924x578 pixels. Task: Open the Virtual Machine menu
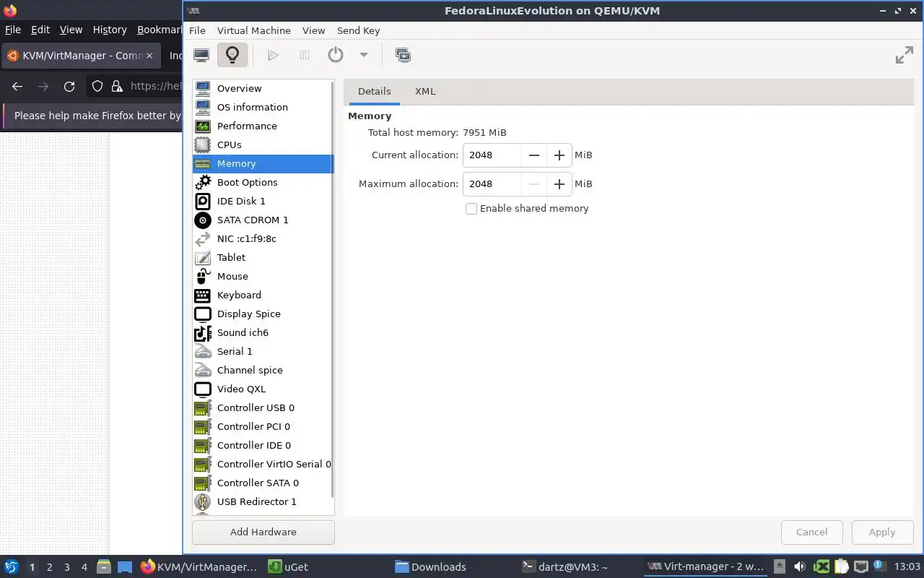pyautogui.click(x=254, y=30)
